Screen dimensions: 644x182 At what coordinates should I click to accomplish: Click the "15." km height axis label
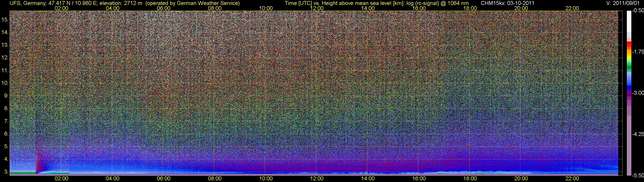pyautogui.click(x=5, y=20)
